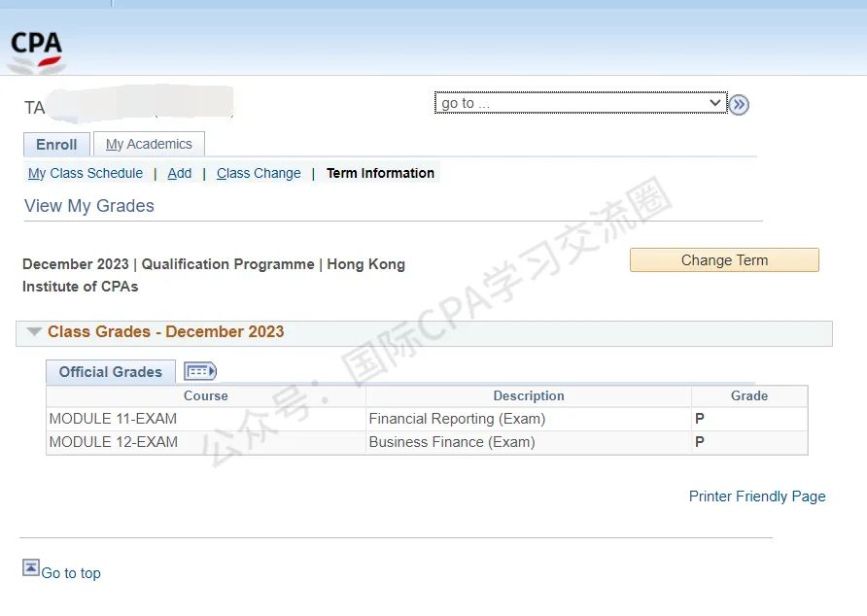Screen dimensions: 867x616
Task: Click the Grade column header
Action: pos(749,395)
